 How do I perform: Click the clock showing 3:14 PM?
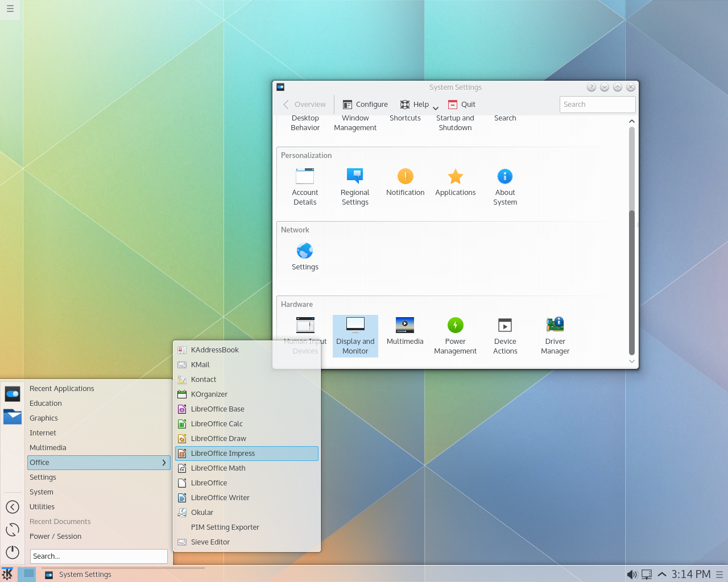tap(691, 575)
